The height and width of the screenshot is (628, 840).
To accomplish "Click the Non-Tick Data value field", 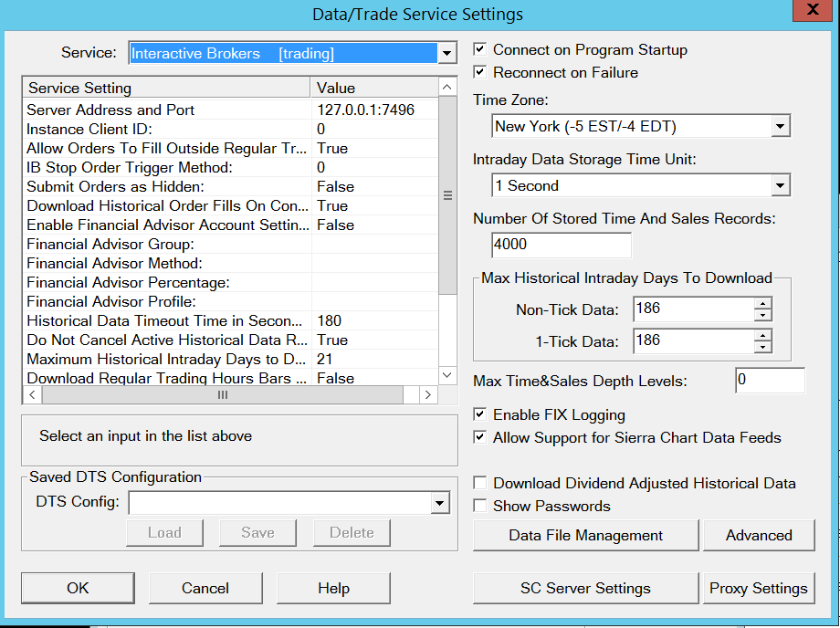I will (x=694, y=309).
